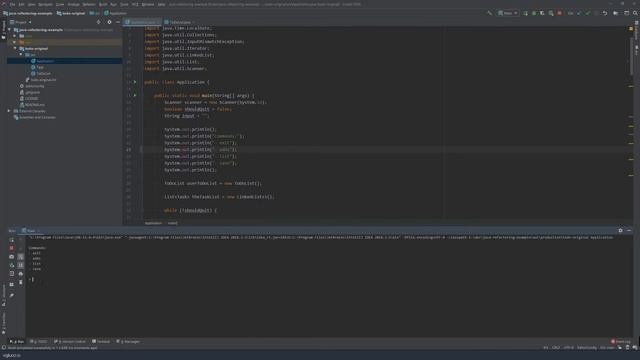Screen dimensions: 640x360
Task: Click the locate/scroll-from-source icon in Project panel
Action: coord(98,22)
